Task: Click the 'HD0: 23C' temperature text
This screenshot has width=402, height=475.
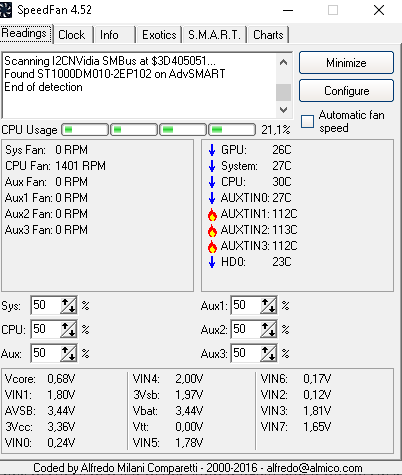Action: 256,262
